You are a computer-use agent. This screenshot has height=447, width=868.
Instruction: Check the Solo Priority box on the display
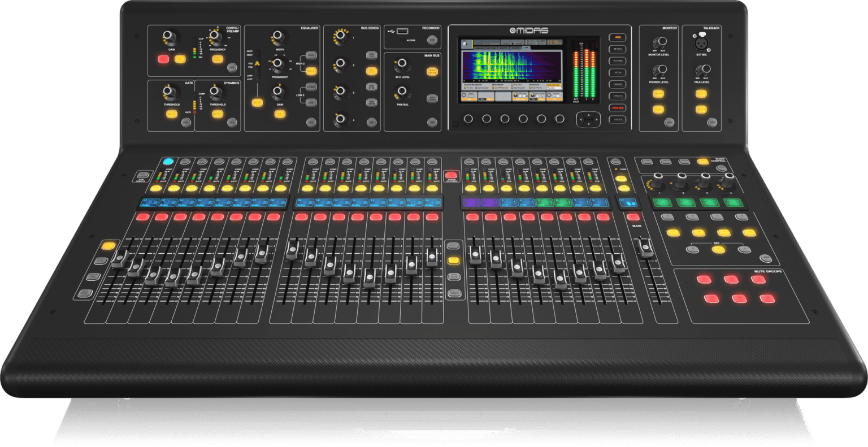(530, 88)
